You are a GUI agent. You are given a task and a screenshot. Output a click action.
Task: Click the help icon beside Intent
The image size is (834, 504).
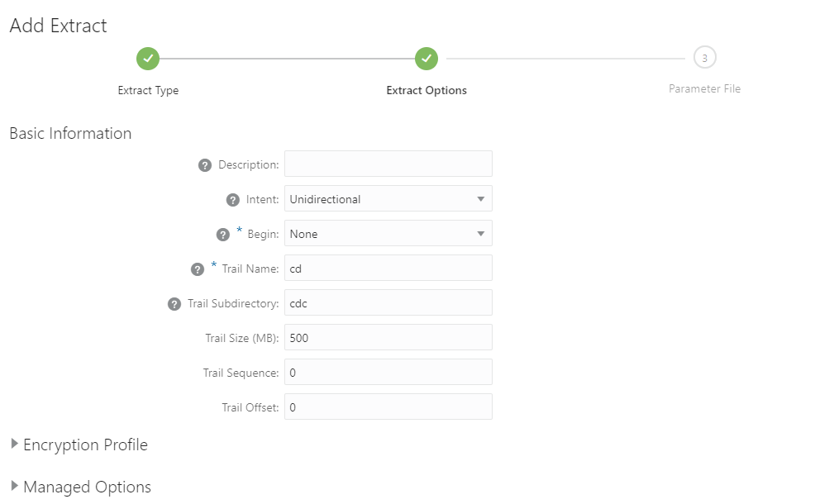pos(233,200)
